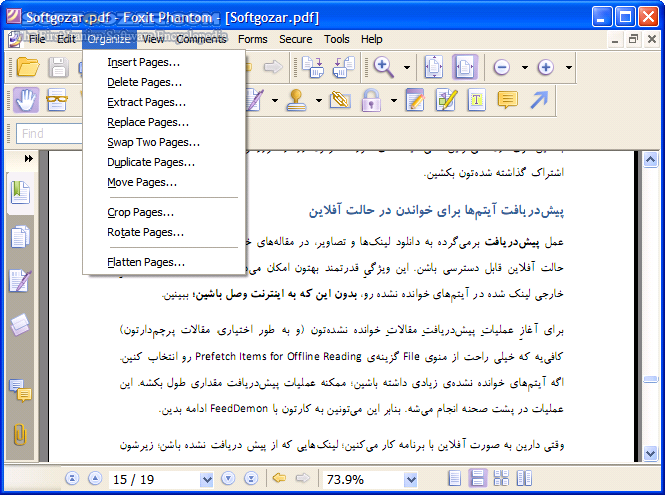The width and height of the screenshot is (665, 495).
Task: Choose Duplicate Pages menu entry
Action: point(164,162)
